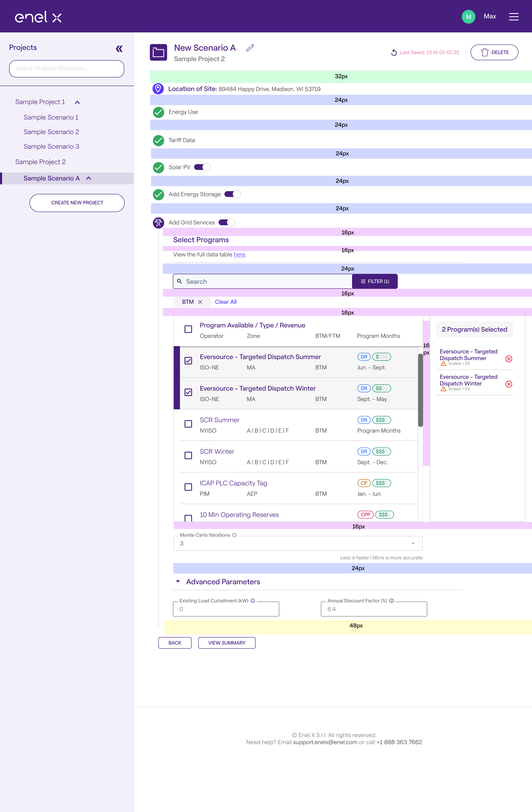This screenshot has height=812, width=532.
Task: Edit scenario name with pencil icon
Action: [x=250, y=48]
